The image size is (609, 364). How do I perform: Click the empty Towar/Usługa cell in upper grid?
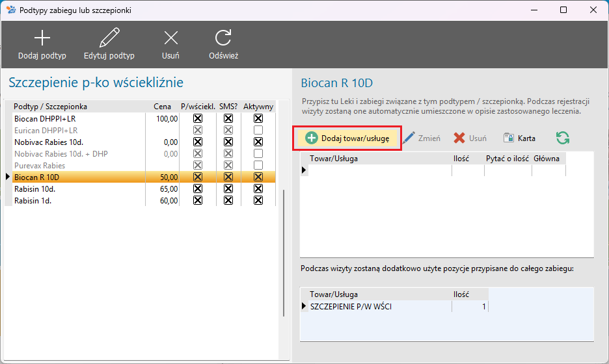380,170
